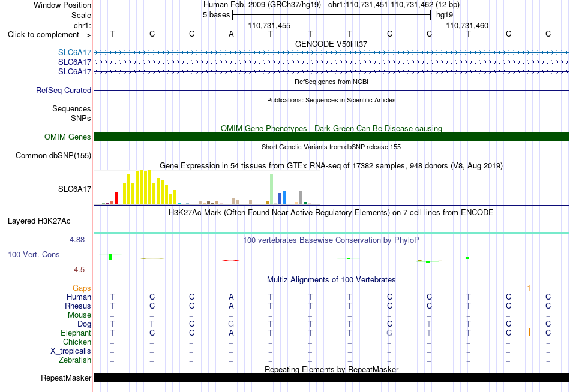
Task: Click 'Publications: Sequences in Scientific Articles' title
Action: [x=331, y=100]
